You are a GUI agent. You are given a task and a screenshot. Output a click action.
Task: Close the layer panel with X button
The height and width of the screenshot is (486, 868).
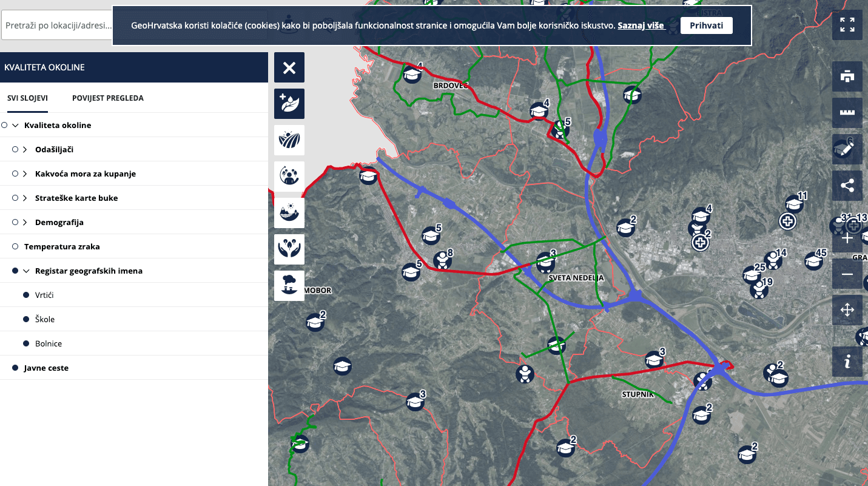click(289, 67)
